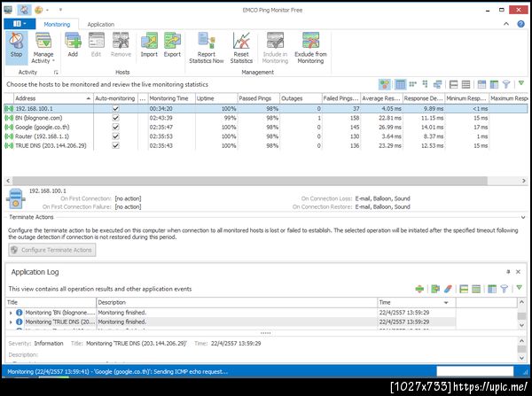Close the Application Log panel
The height and width of the screenshot is (396, 532).
(518, 272)
